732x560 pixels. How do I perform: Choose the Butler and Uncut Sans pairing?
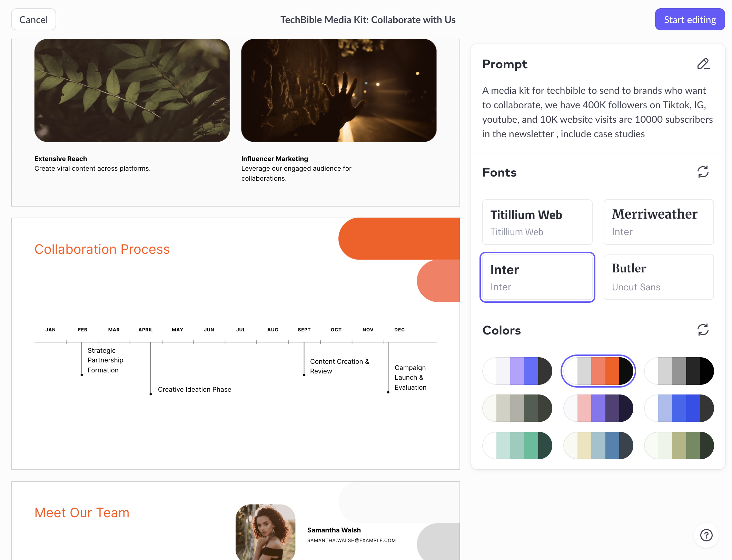(659, 277)
